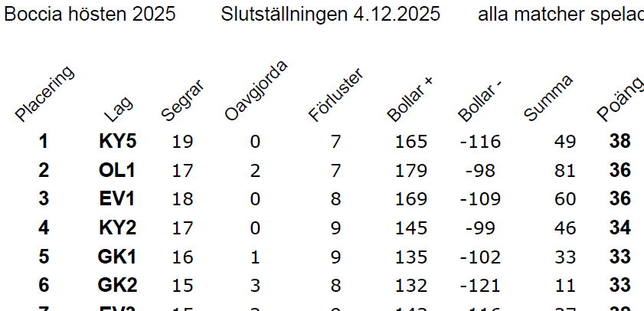Select the OL1 team cell
The width and height of the screenshot is (644, 311).
[x=117, y=171]
